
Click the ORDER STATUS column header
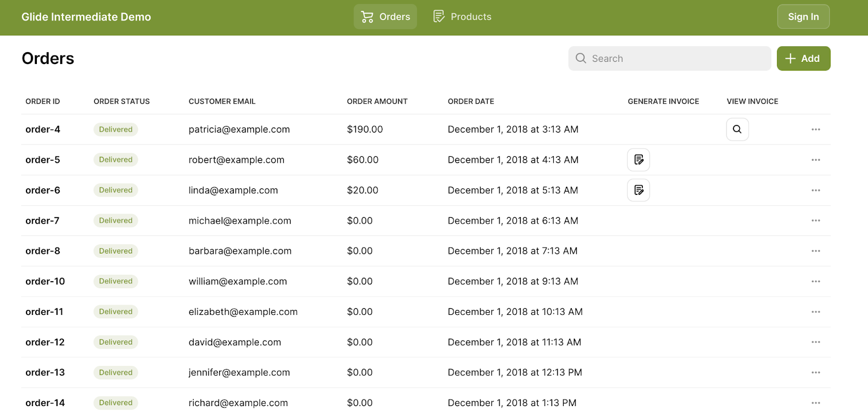click(x=122, y=102)
